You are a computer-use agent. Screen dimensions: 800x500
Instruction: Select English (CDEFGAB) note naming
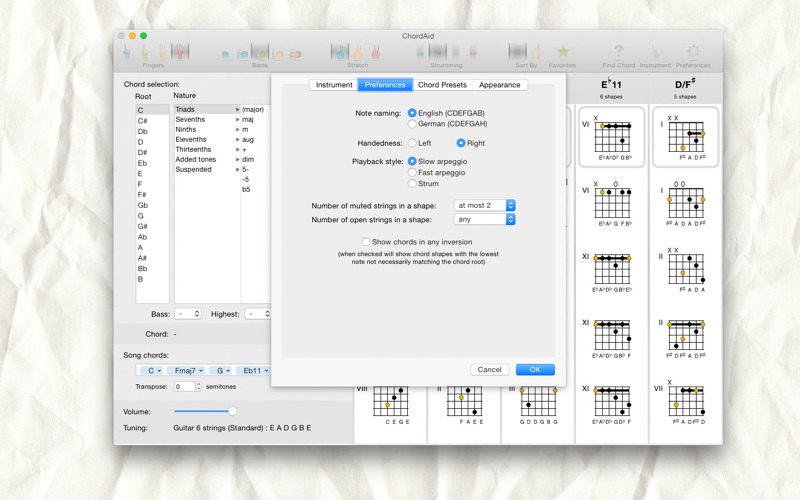tap(412, 113)
